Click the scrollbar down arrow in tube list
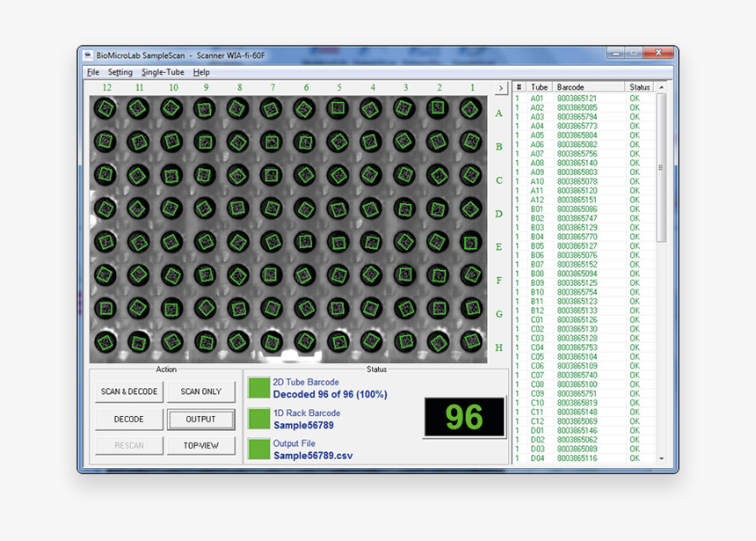This screenshot has width=756, height=541. click(661, 458)
